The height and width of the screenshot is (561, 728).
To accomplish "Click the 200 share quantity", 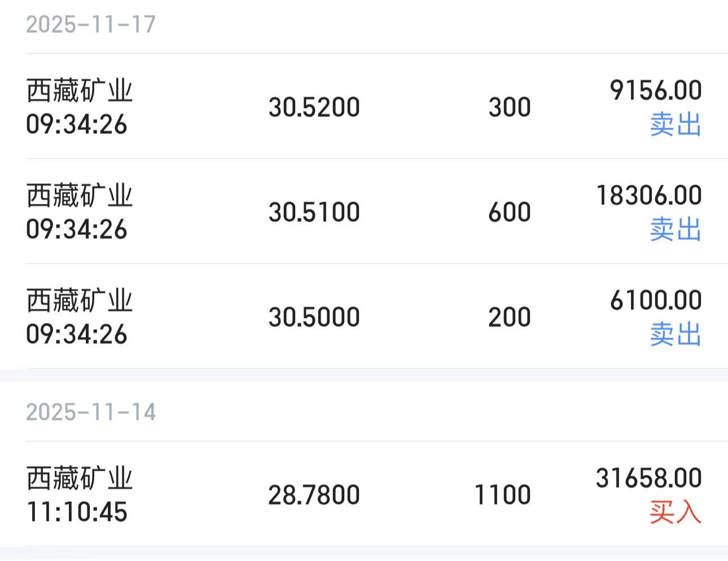I will pos(509,317).
